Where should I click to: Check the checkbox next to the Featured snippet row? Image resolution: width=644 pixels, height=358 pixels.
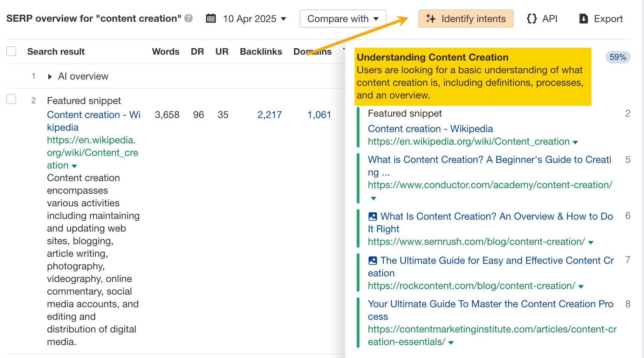click(11, 99)
